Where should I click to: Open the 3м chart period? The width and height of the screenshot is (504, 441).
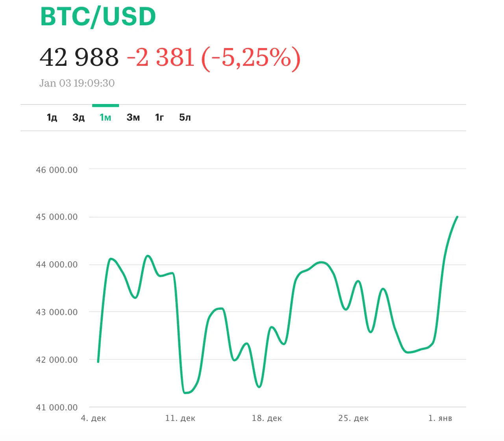(133, 117)
